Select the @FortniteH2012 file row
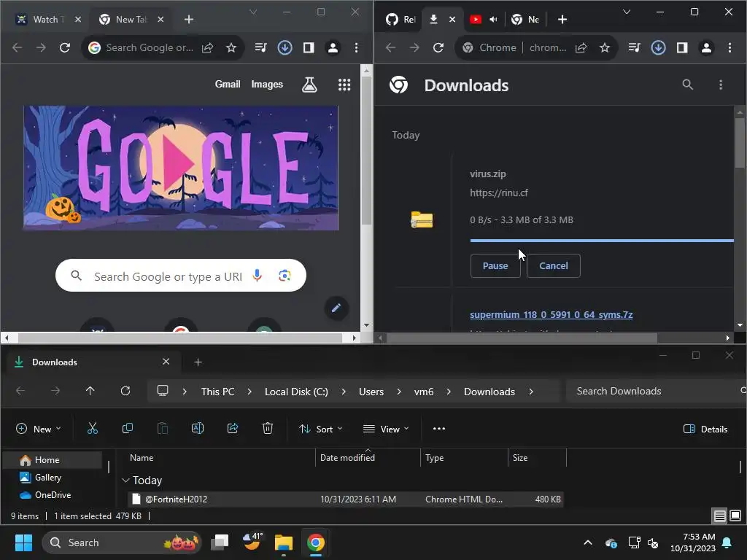 345,499
